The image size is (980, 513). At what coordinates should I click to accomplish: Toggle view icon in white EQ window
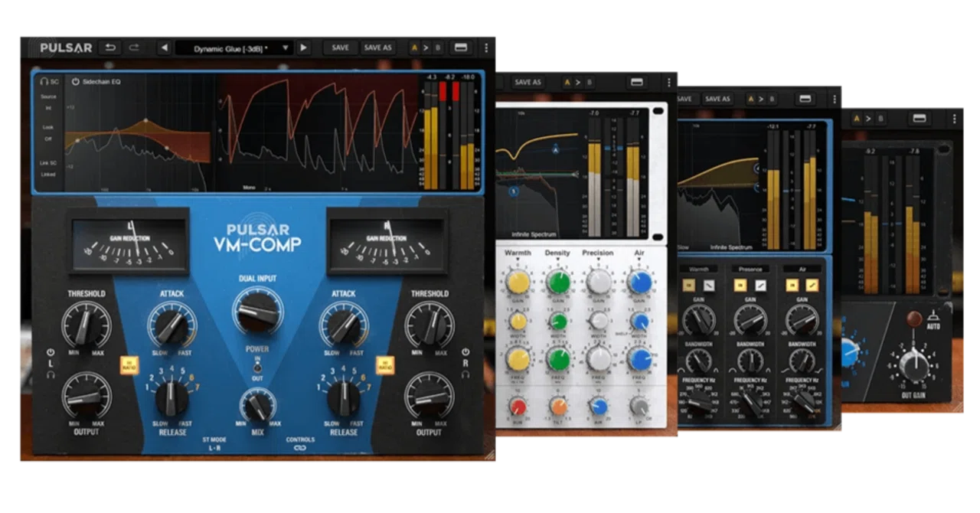point(637,83)
